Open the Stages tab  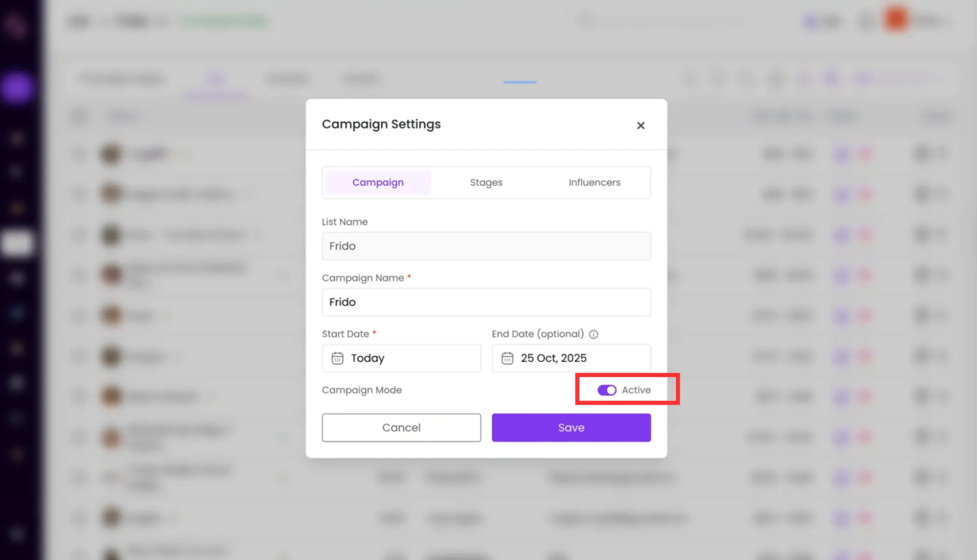tap(486, 182)
